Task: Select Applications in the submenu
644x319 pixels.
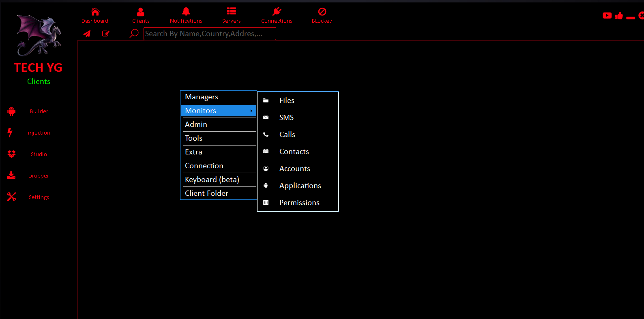Action: (x=300, y=186)
